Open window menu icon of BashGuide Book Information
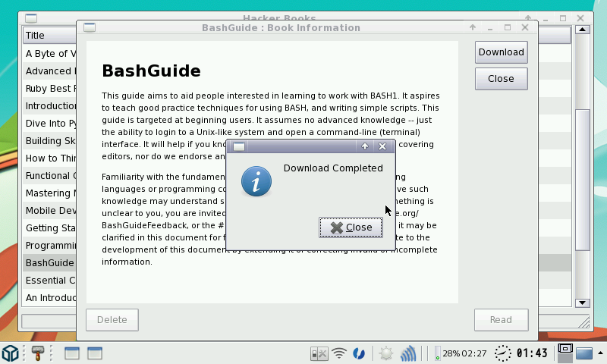Image resolution: width=607 pixels, height=364 pixels. tap(90, 27)
